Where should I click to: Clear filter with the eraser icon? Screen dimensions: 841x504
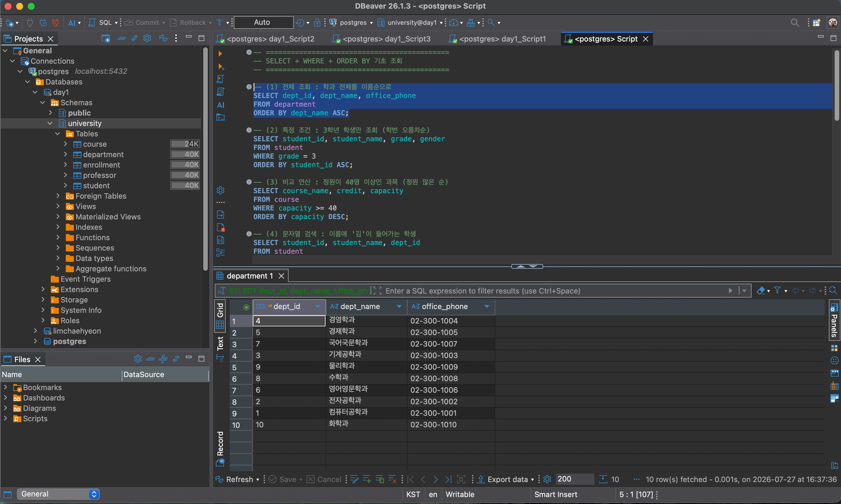[760, 291]
